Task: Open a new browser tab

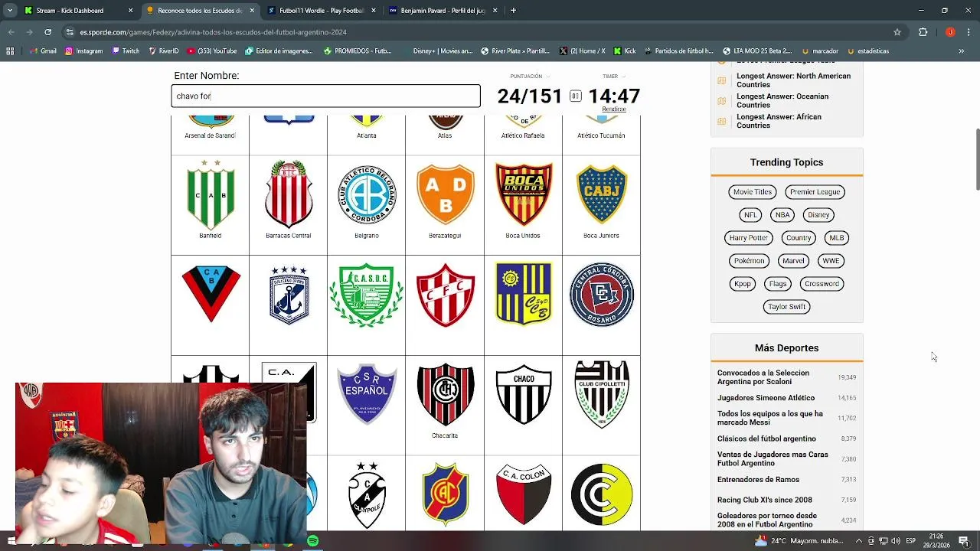Action: coord(513,11)
